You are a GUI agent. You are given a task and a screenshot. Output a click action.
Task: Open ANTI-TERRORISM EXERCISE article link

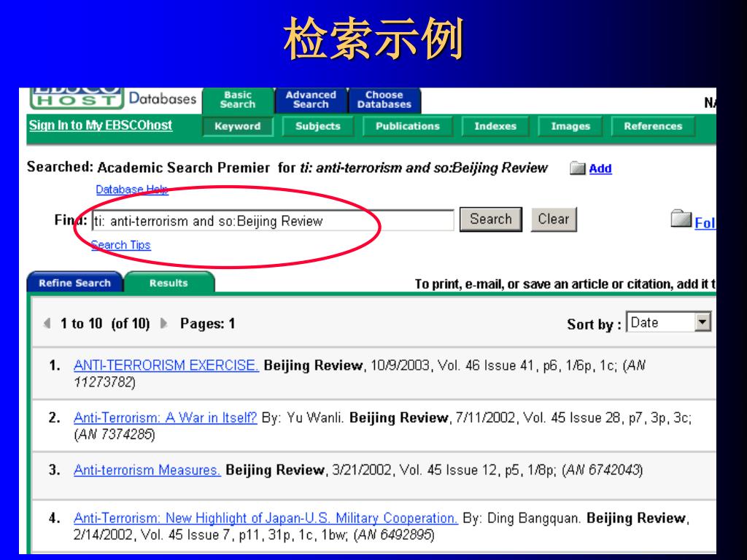click(x=166, y=365)
